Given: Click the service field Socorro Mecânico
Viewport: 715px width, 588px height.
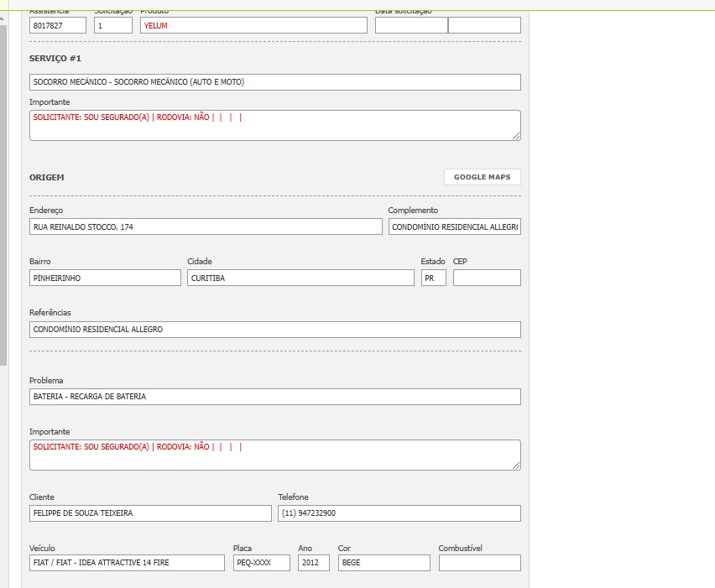Looking at the screenshot, I should tap(275, 82).
